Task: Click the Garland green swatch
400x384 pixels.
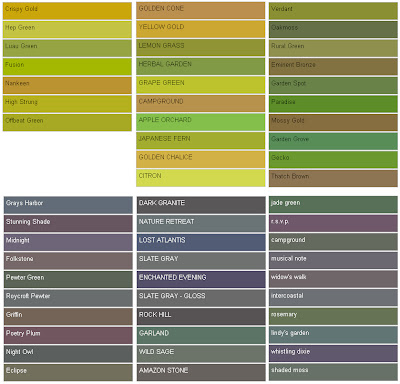Action: click(x=201, y=335)
